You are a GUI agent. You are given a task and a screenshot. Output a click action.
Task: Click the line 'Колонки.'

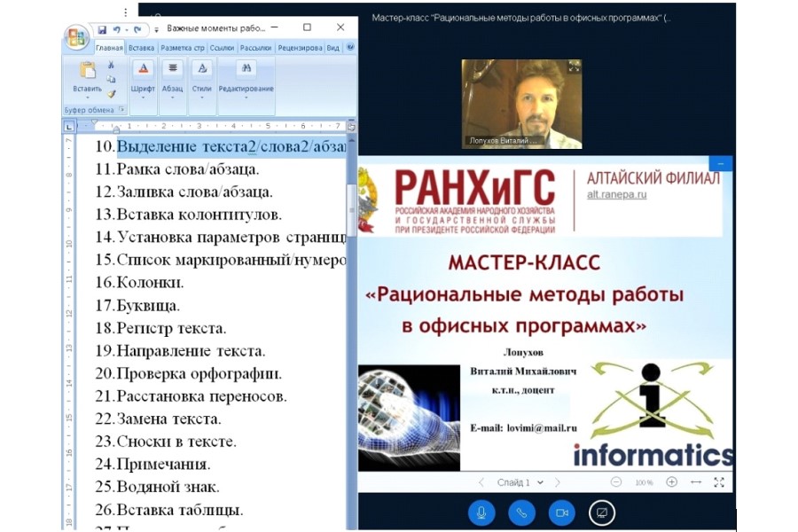click(151, 283)
